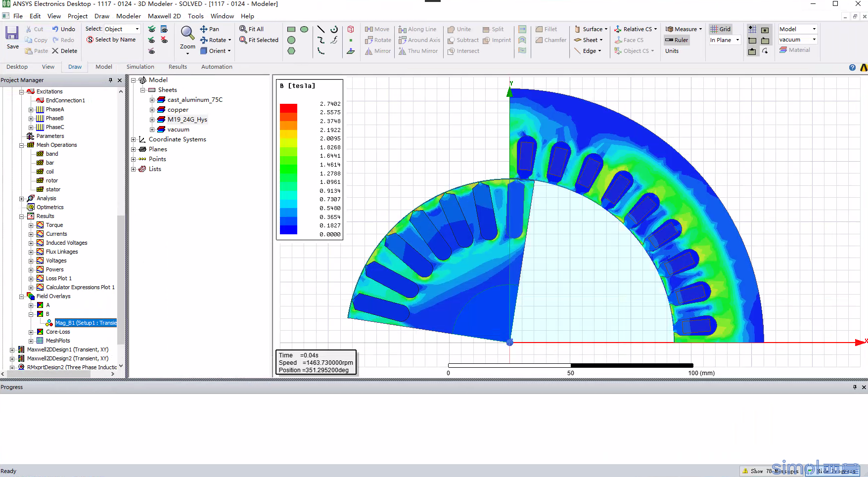Open the Measure dropdown
Viewport: 868px width, 477px height.
(684, 29)
